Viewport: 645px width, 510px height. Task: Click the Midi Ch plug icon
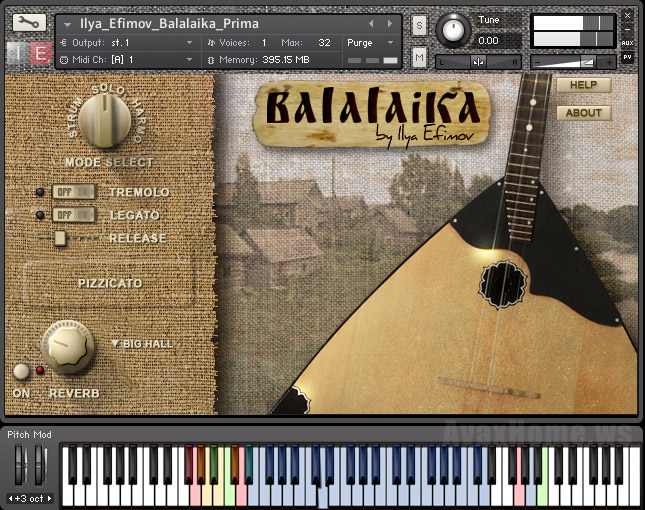pos(64,60)
